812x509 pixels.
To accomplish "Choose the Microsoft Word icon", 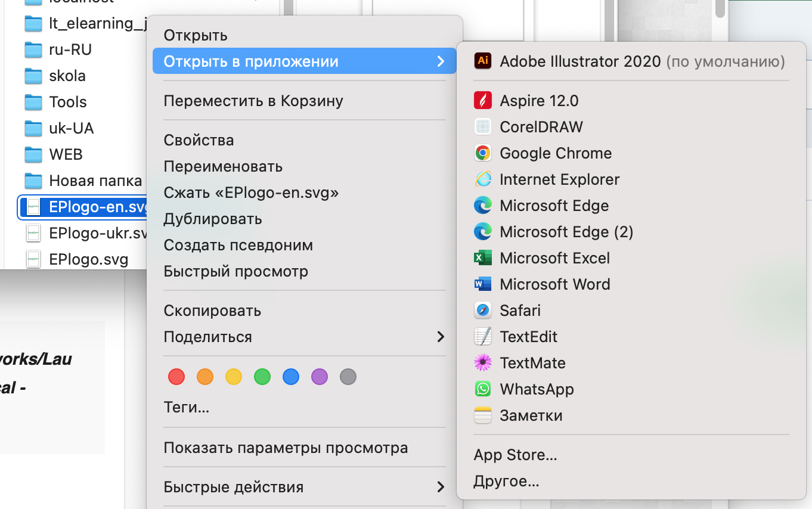I will (482, 284).
